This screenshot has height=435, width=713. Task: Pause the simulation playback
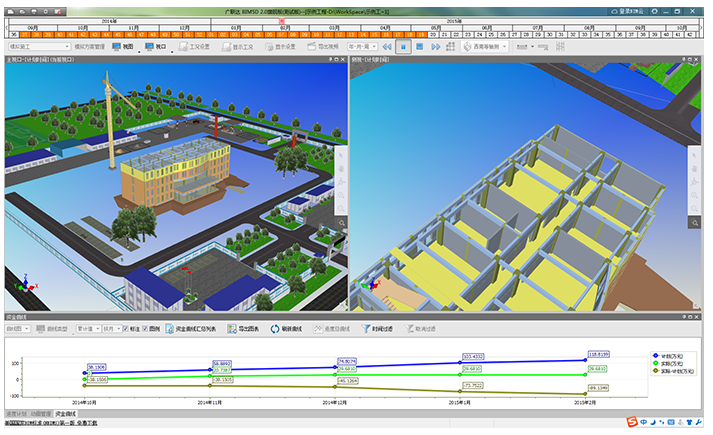403,46
